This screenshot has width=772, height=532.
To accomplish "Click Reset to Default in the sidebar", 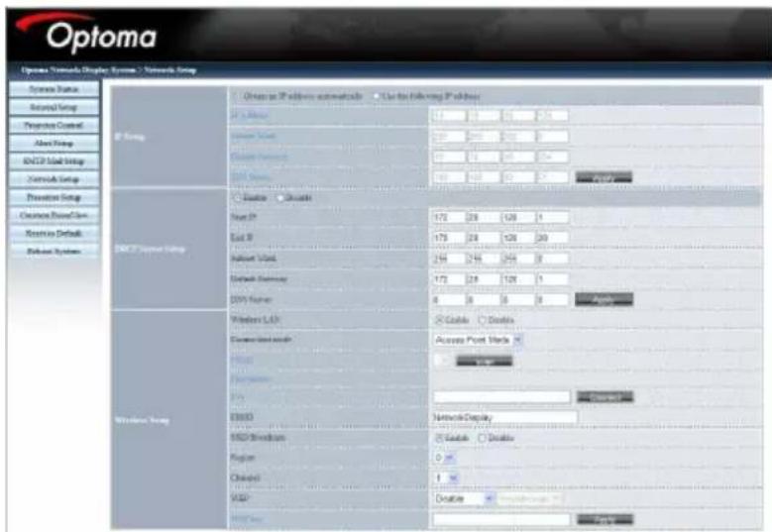I will click(55, 233).
